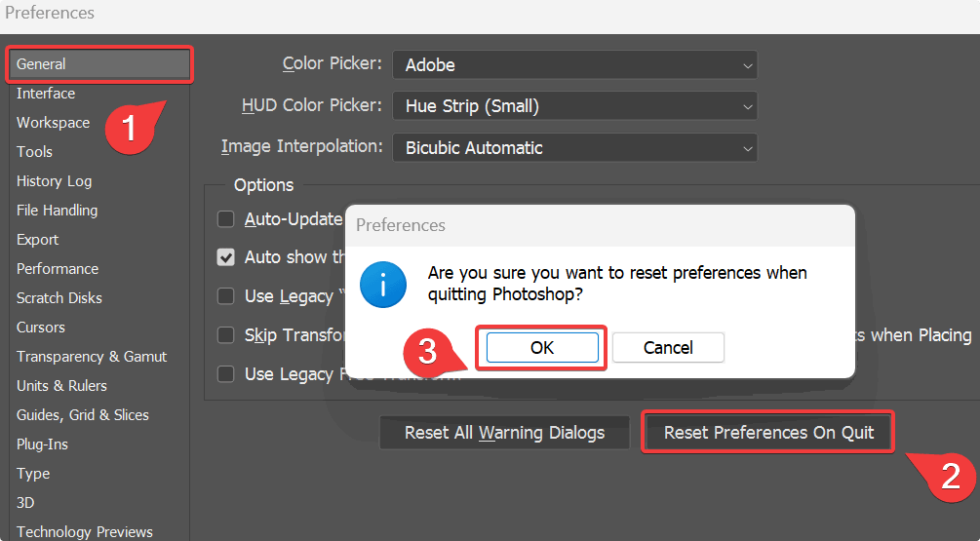Click Reset Preferences On Quit button

768,433
